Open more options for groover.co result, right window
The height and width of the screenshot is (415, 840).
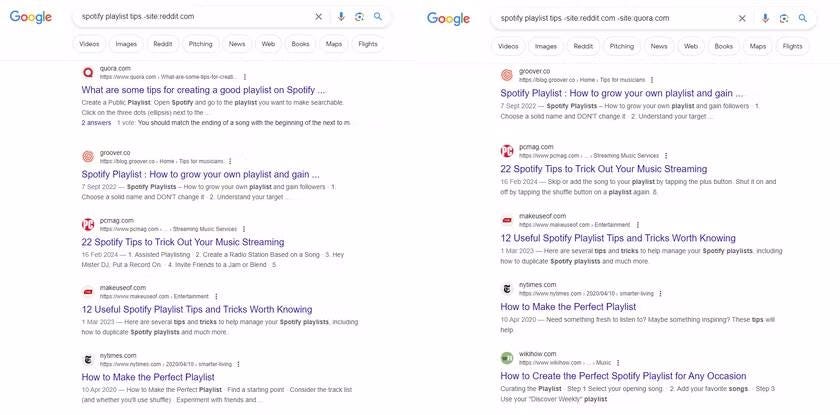652,80
